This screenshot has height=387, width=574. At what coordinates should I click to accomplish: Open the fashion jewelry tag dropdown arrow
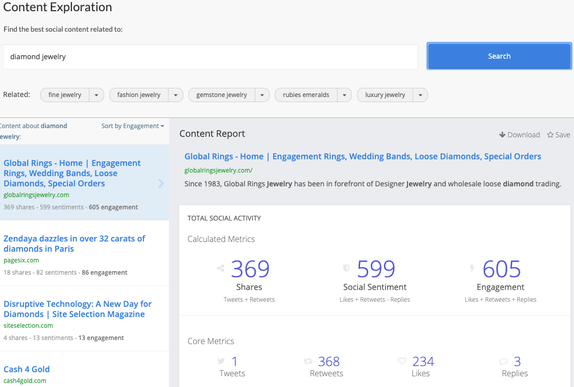[x=176, y=95]
